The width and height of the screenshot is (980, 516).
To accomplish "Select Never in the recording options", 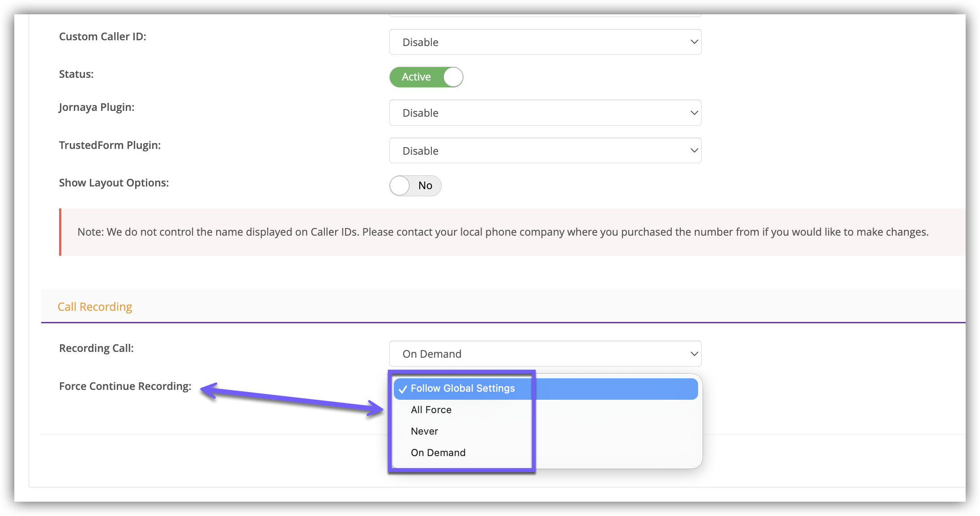I will tap(424, 431).
